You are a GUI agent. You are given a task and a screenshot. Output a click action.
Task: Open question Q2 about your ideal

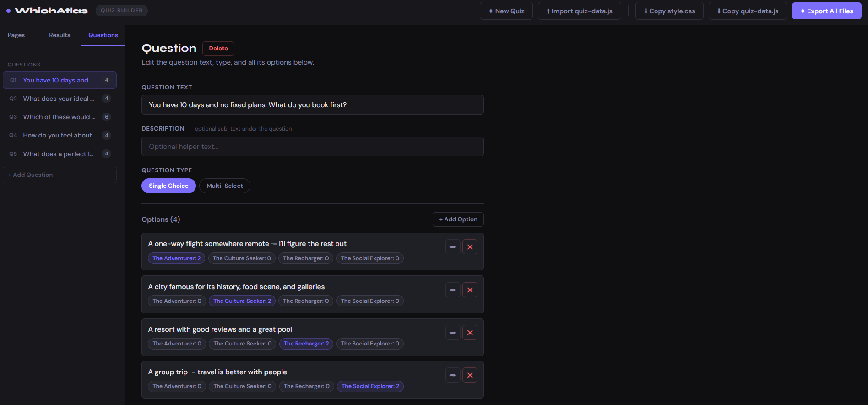60,99
